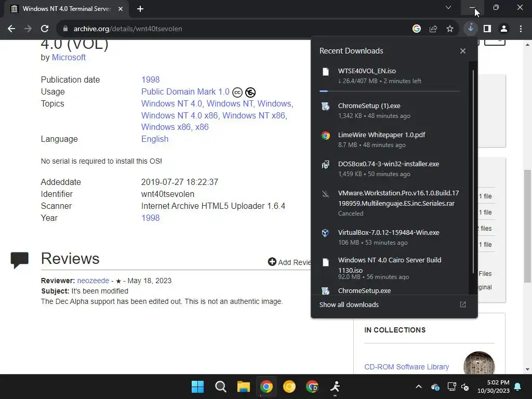
Task: Open the tab search chevron
Action: (x=448, y=7)
